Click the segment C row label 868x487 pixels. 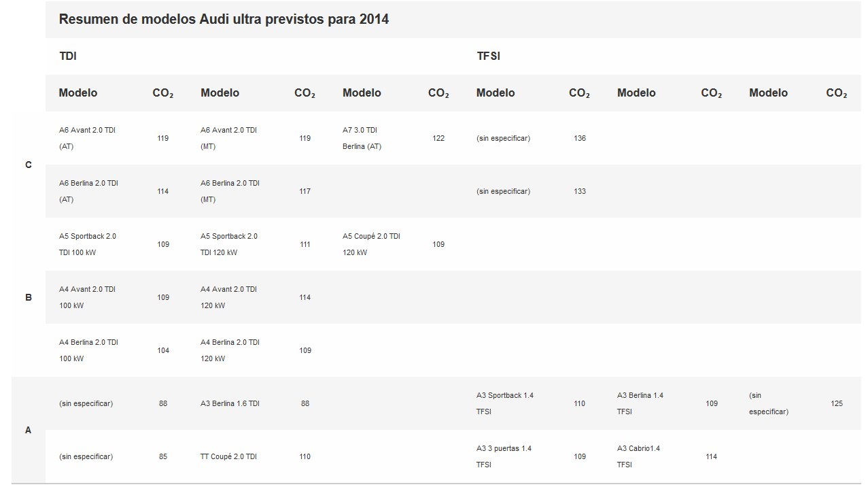[x=28, y=165]
